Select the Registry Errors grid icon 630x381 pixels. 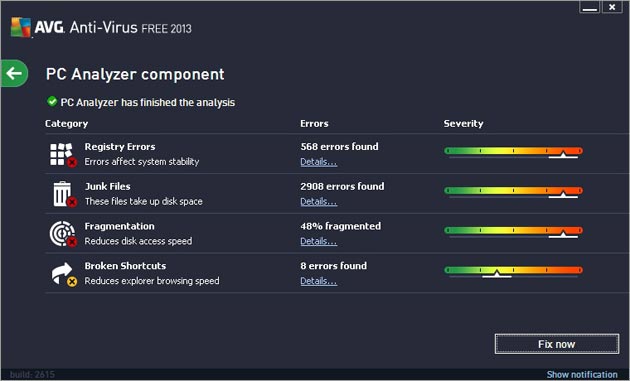(63, 155)
